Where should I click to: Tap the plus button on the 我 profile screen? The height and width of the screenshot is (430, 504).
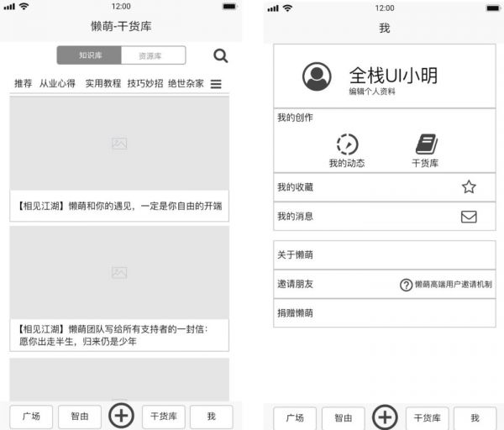click(385, 417)
